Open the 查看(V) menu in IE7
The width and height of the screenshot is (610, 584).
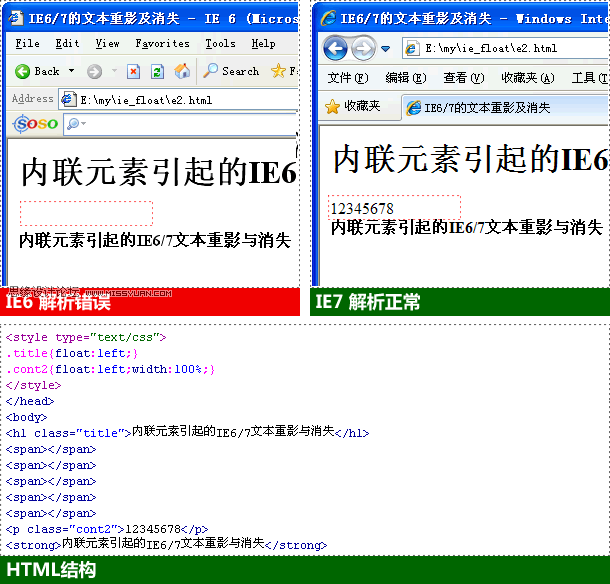pyautogui.click(x=464, y=78)
